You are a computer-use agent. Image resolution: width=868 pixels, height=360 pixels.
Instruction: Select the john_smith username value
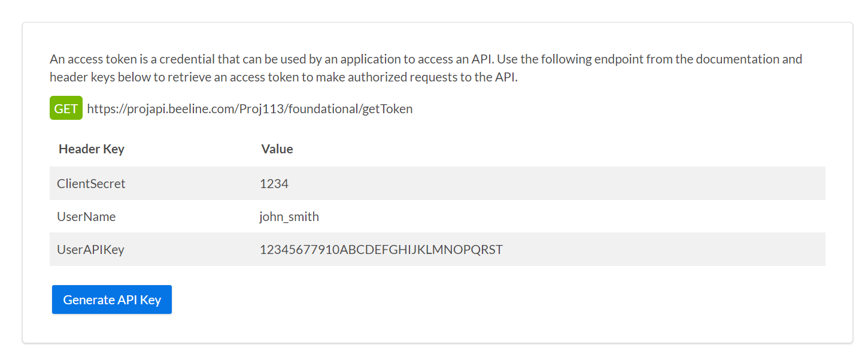290,216
